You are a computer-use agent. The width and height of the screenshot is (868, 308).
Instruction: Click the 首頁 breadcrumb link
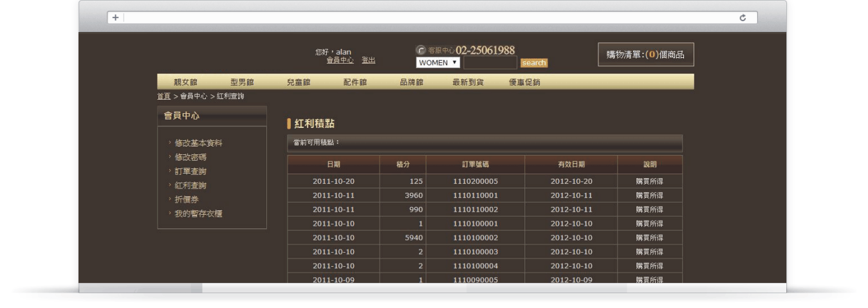point(163,96)
